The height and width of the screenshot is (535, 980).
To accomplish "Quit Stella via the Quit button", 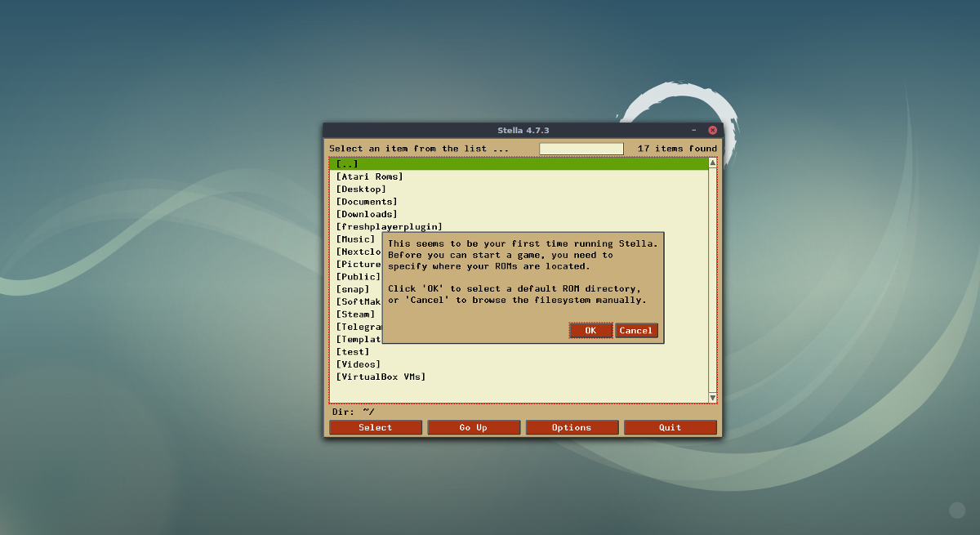I will [x=670, y=426].
